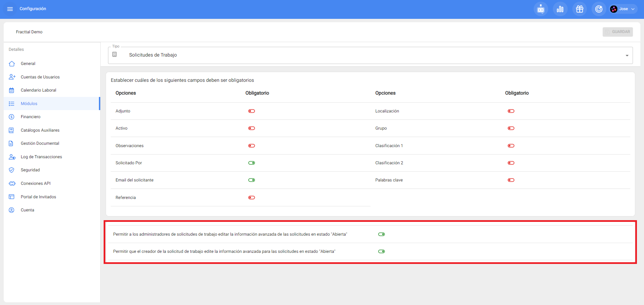Image resolution: width=644 pixels, height=305 pixels.
Task: Click the gift box icon
Action: point(579,9)
